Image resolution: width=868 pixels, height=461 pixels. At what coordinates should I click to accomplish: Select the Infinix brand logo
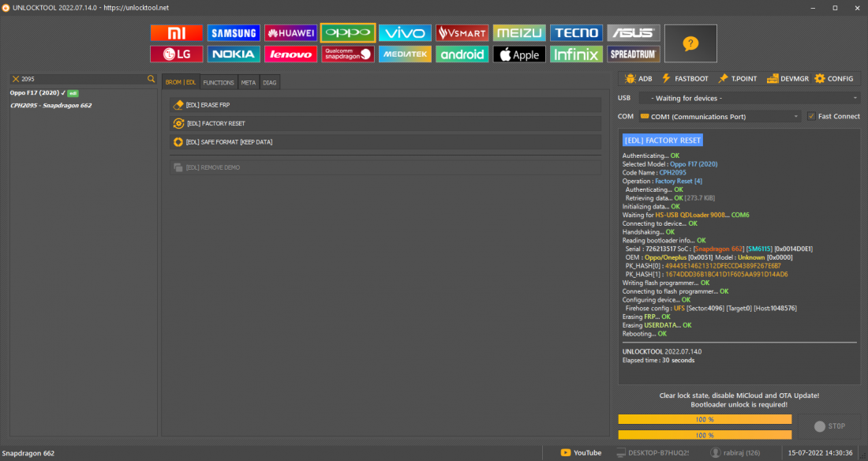click(x=576, y=54)
